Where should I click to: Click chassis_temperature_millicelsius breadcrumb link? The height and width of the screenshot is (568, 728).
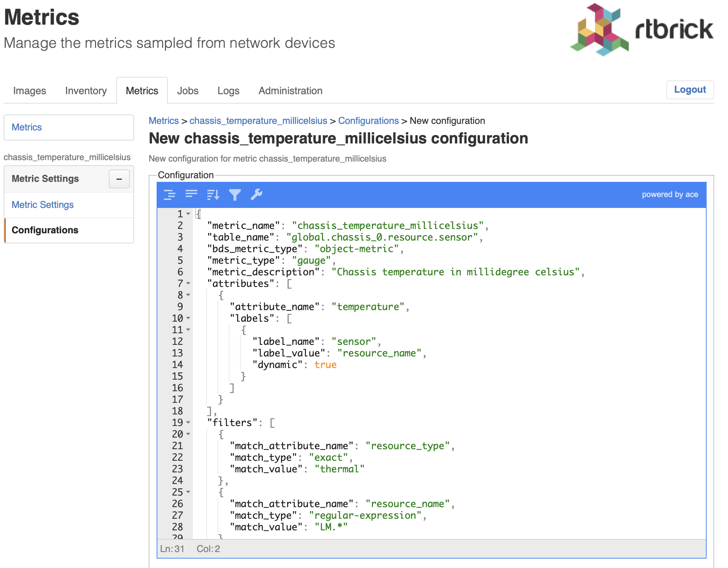258,121
